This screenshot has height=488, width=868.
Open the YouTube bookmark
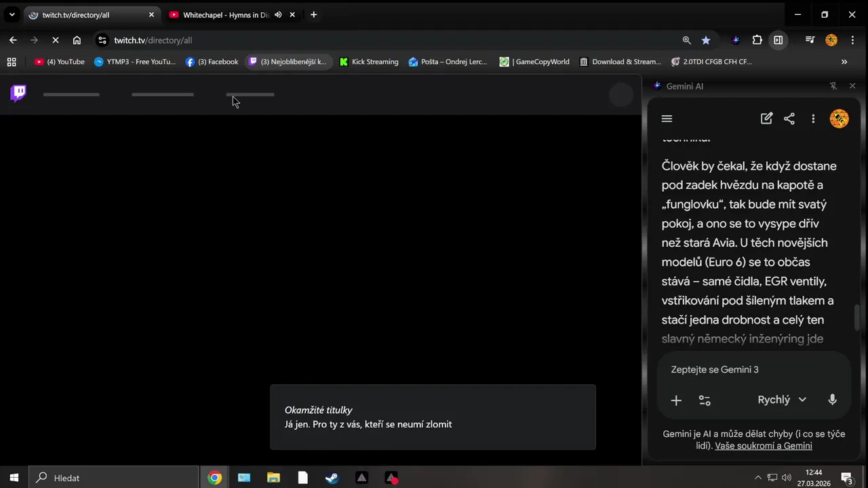(x=60, y=62)
